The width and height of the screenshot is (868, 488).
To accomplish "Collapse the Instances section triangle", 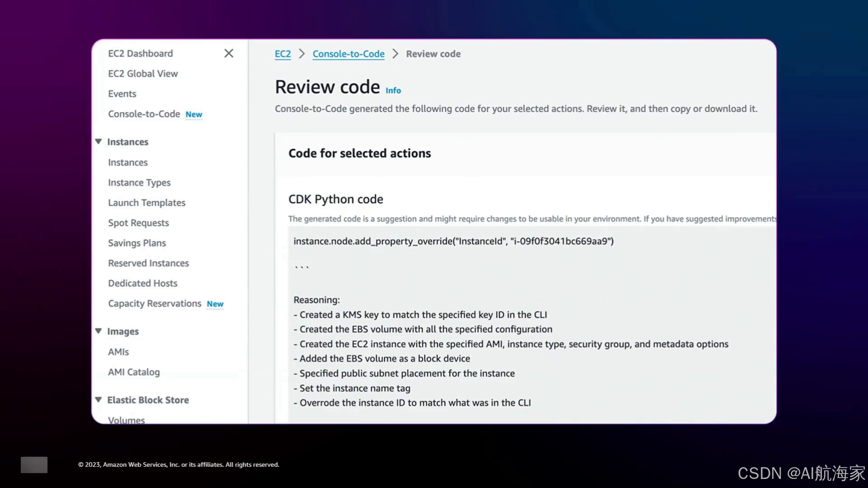I will tap(99, 142).
